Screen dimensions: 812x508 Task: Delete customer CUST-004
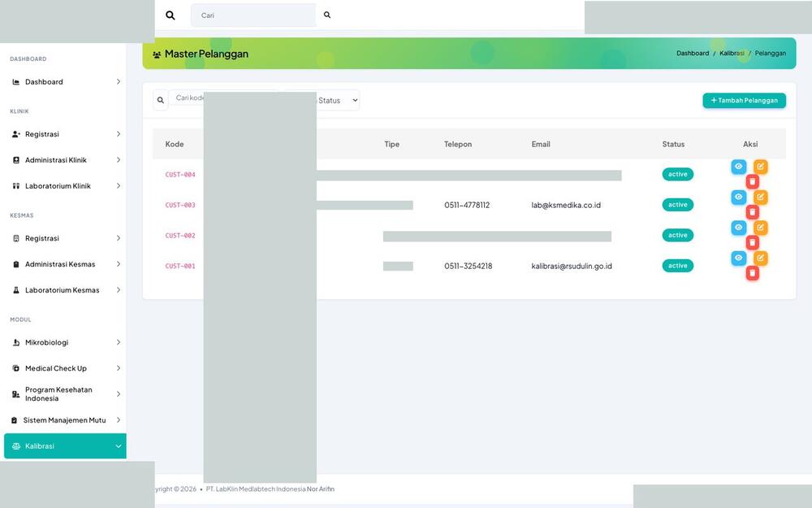pyautogui.click(x=753, y=181)
